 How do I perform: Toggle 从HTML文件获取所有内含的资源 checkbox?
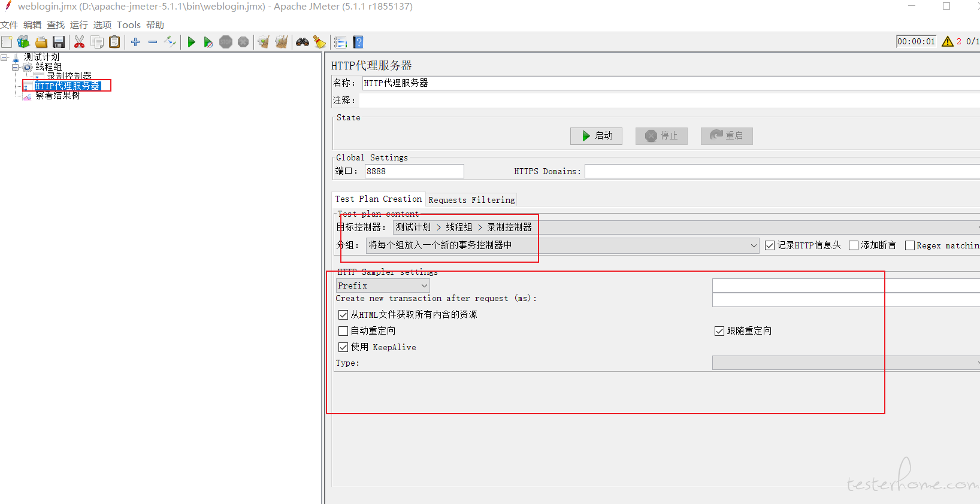(343, 315)
